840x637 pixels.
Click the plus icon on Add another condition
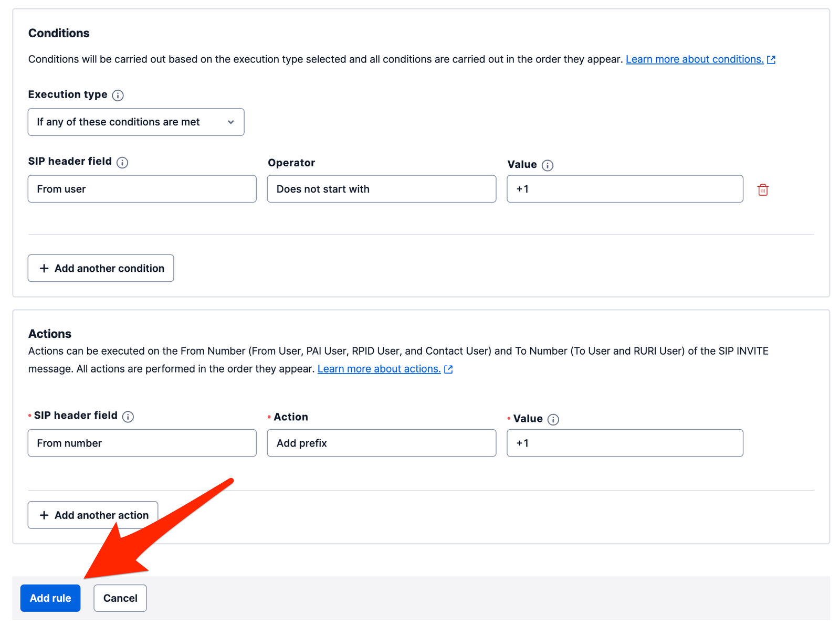click(x=44, y=268)
